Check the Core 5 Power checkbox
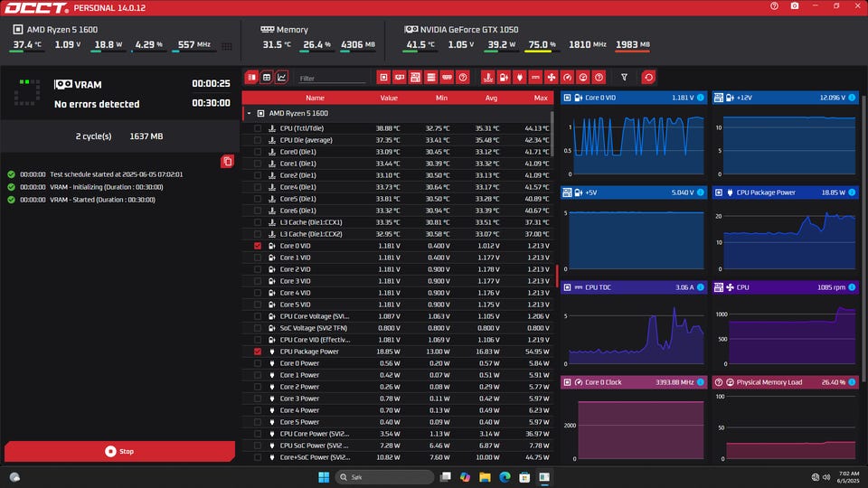Screen dimensions: 868x488 (x=258, y=422)
